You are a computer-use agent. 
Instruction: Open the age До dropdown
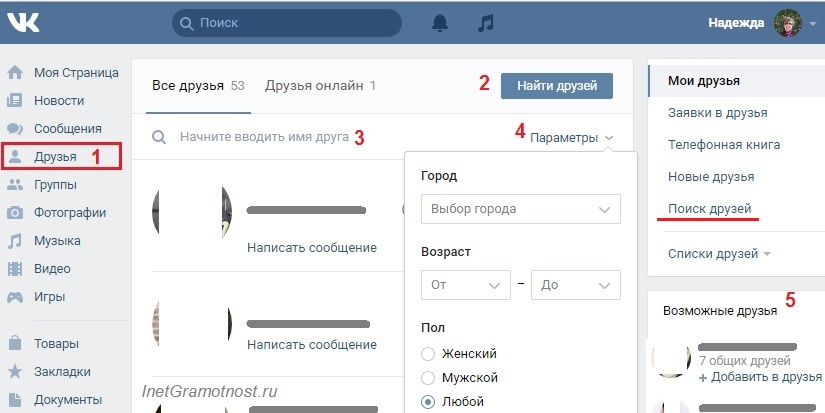point(576,285)
